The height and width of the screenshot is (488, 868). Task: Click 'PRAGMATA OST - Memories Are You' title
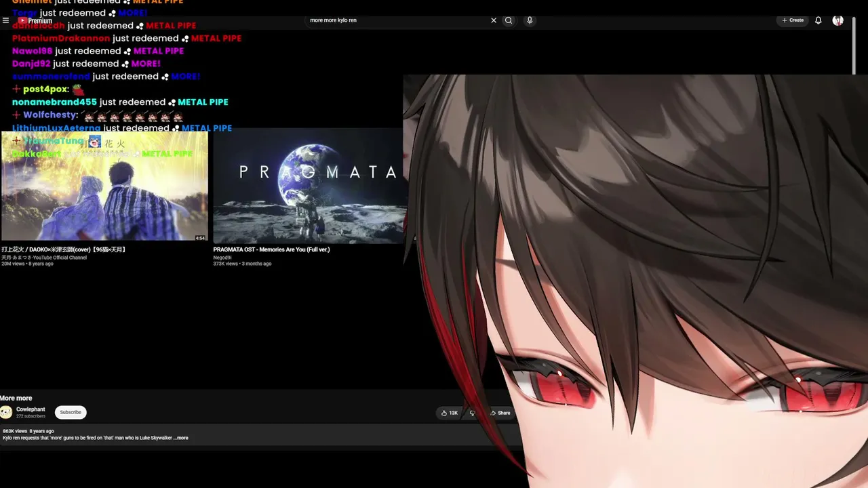(x=271, y=249)
